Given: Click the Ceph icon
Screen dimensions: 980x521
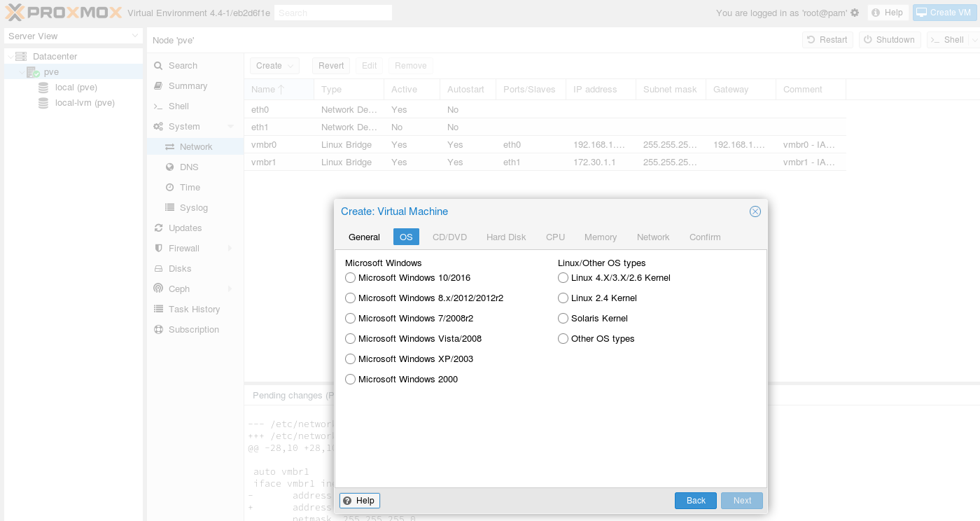Looking at the screenshot, I should tap(158, 289).
